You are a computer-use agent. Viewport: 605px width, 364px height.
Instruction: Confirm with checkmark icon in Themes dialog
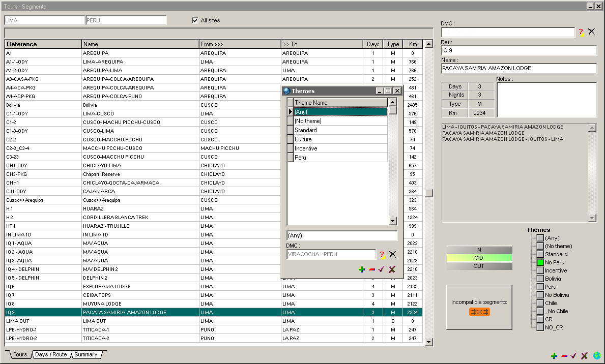(x=381, y=269)
